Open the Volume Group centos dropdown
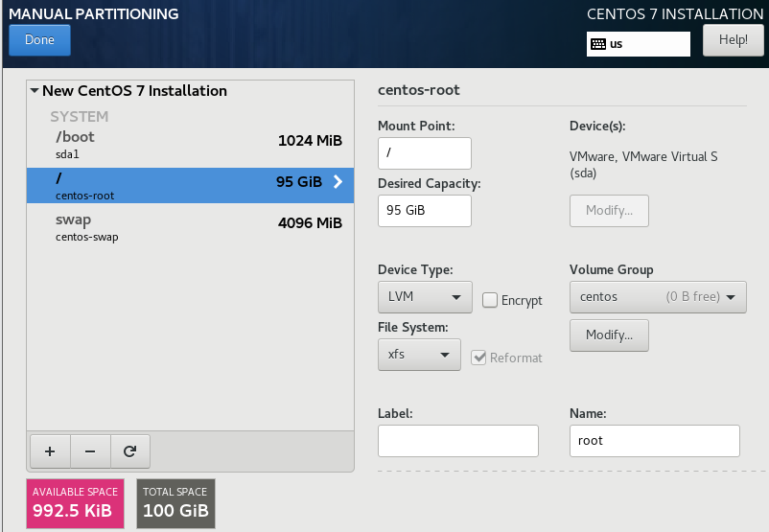The height and width of the screenshot is (532, 769). (658, 296)
